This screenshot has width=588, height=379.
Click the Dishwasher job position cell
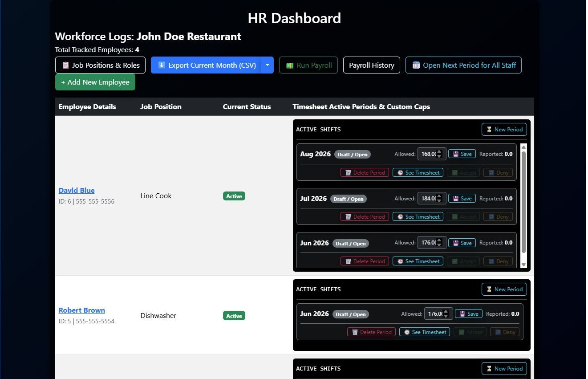pyautogui.click(x=158, y=315)
